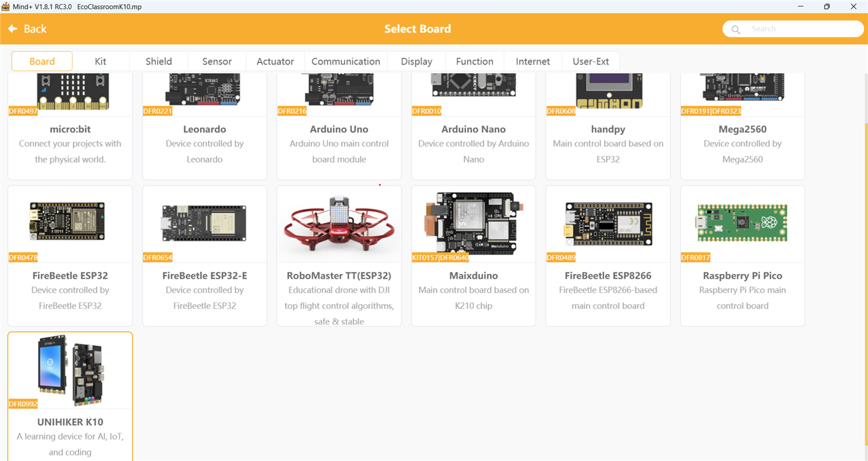
Task: Click the DFR0489 product code badge
Action: pyautogui.click(x=561, y=257)
